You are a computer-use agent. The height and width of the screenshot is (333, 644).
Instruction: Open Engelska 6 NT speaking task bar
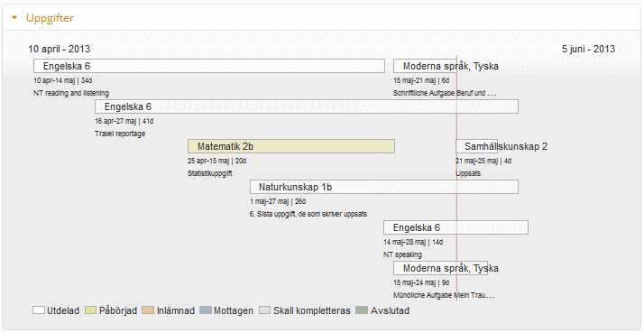(455, 227)
